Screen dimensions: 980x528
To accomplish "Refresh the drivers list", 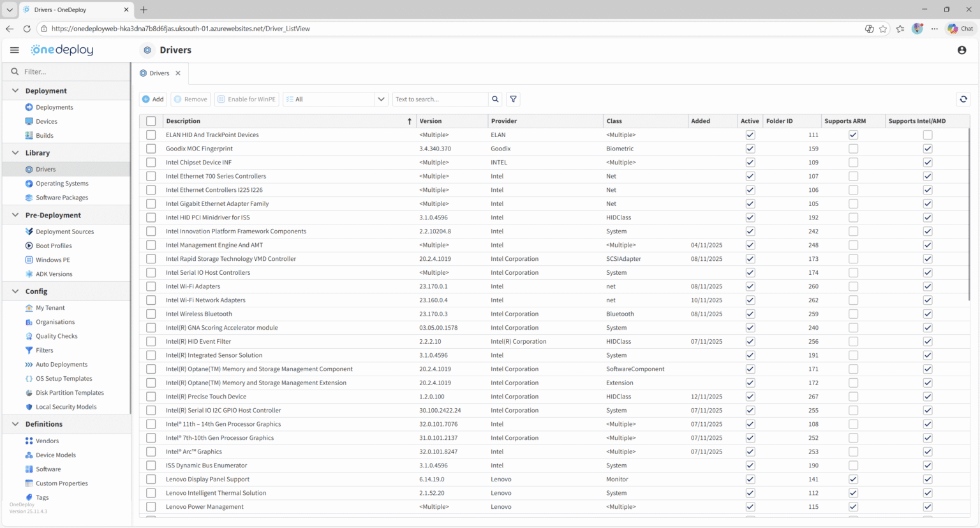I will 963,99.
